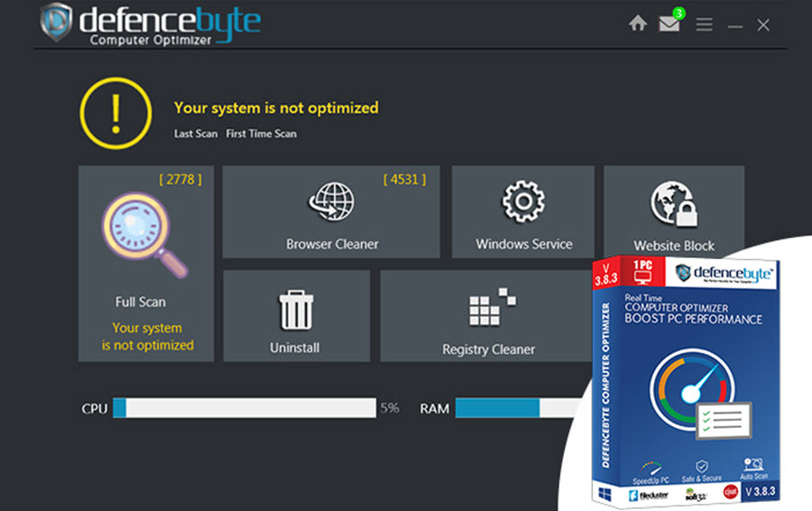Screen dimensions: 812x511
Task: Click the green notification badge 3
Action: [678, 13]
